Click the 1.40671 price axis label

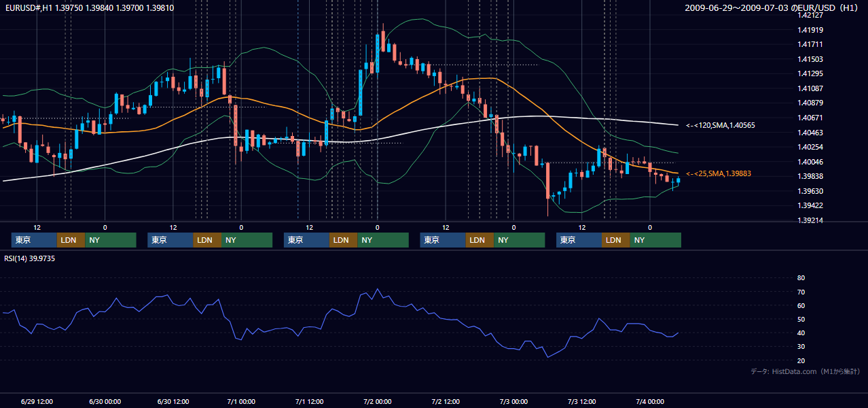tap(812, 118)
